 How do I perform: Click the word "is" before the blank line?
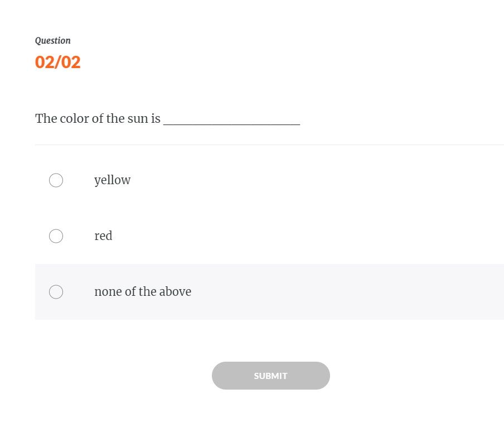(155, 119)
